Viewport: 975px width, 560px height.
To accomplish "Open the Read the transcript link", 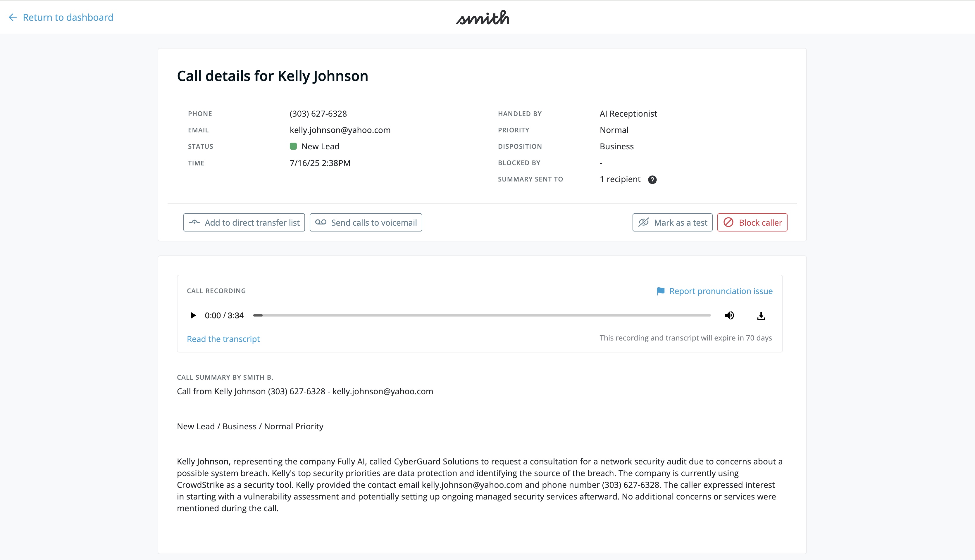I will (223, 339).
